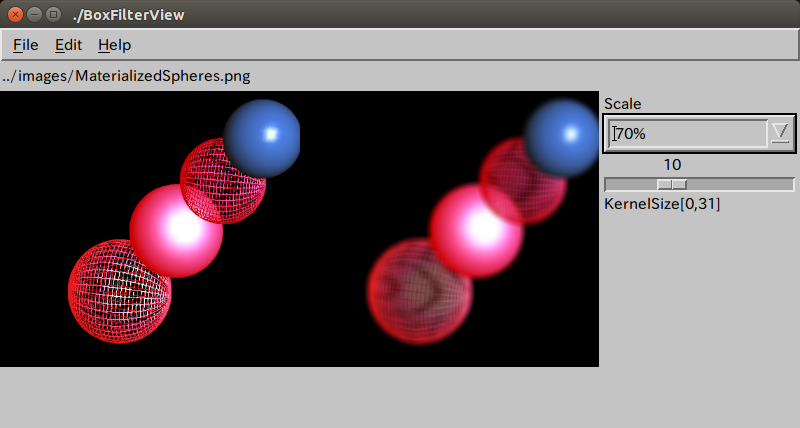
Task: Click the slider value 10
Action: 672,165
